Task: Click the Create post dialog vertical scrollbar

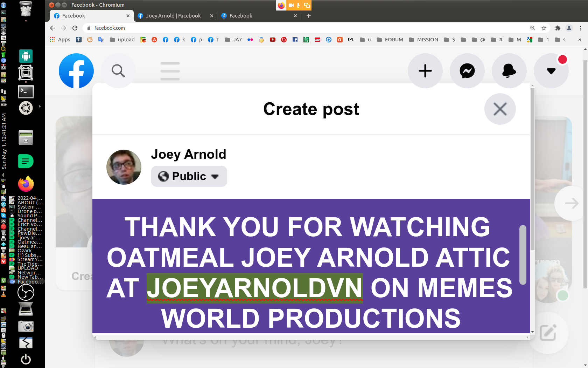Action: (532, 168)
